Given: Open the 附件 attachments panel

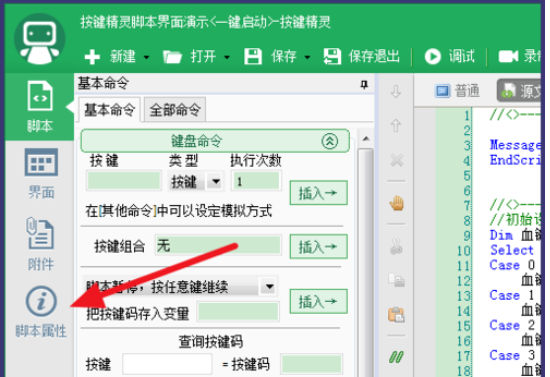Looking at the screenshot, I should coord(40,244).
